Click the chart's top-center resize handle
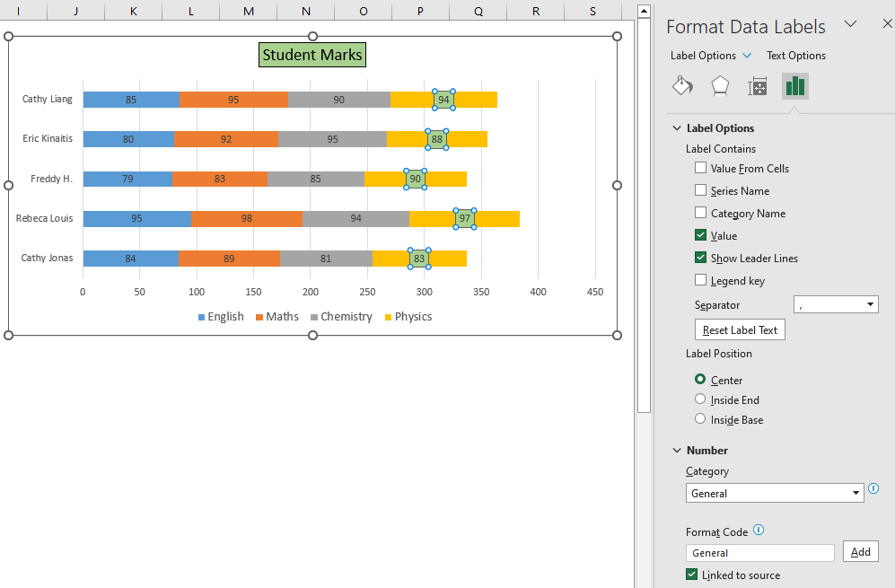895x588 pixels. [x=312, y=37]
